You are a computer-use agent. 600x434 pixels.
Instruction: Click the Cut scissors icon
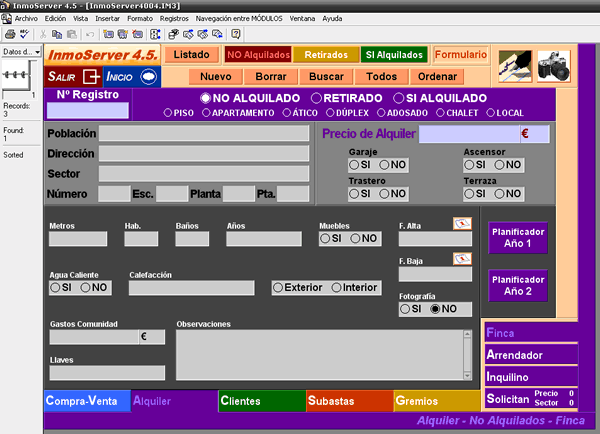click(43, 34)
